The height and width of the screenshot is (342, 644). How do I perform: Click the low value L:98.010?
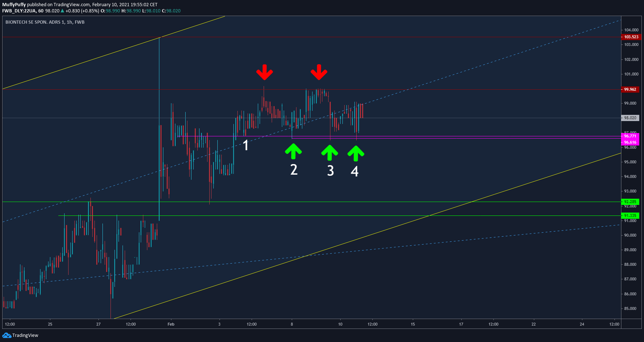pyautogui.click(x=151, y=11)
